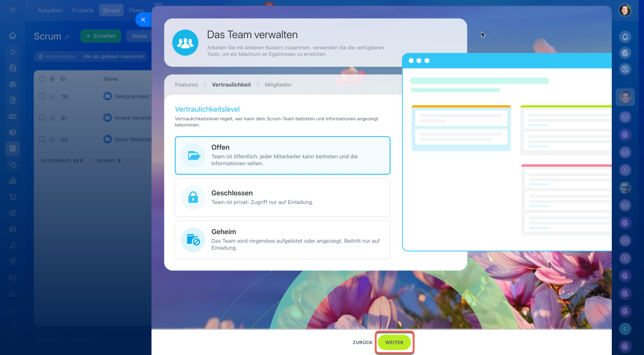Switch to the Scrum tab

(x=111, y=10)
